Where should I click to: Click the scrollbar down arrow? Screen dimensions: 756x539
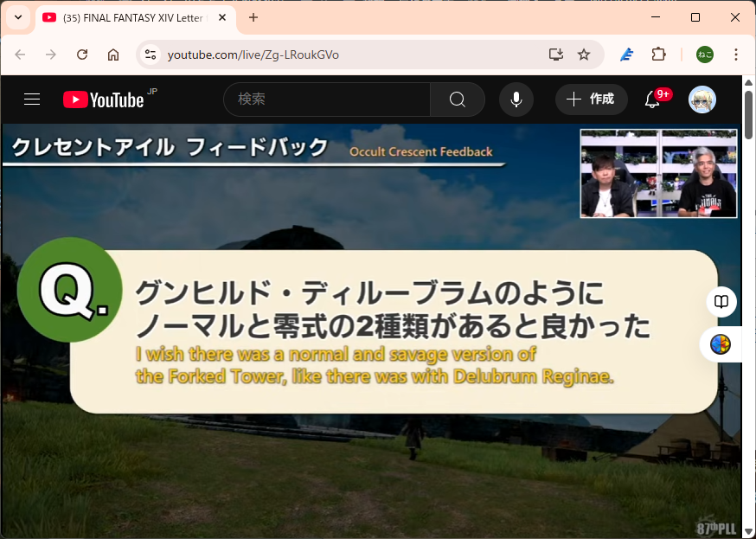click(x=748, y=532)
